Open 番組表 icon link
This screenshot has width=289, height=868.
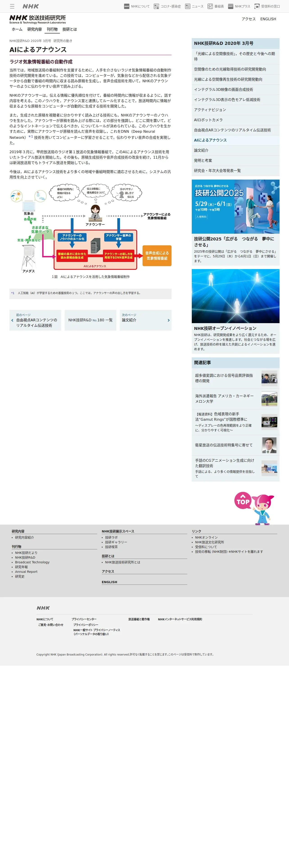click(216, 6)
